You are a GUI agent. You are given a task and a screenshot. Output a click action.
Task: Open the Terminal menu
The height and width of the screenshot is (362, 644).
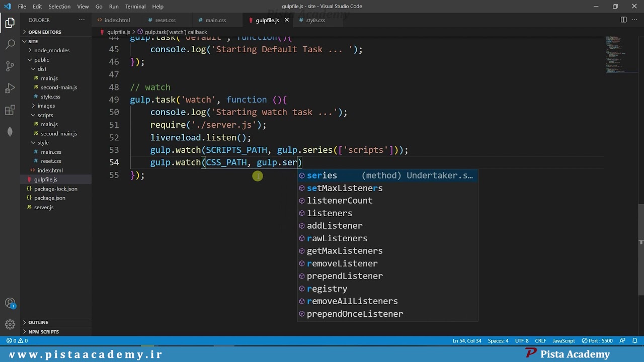click(135, 7)
